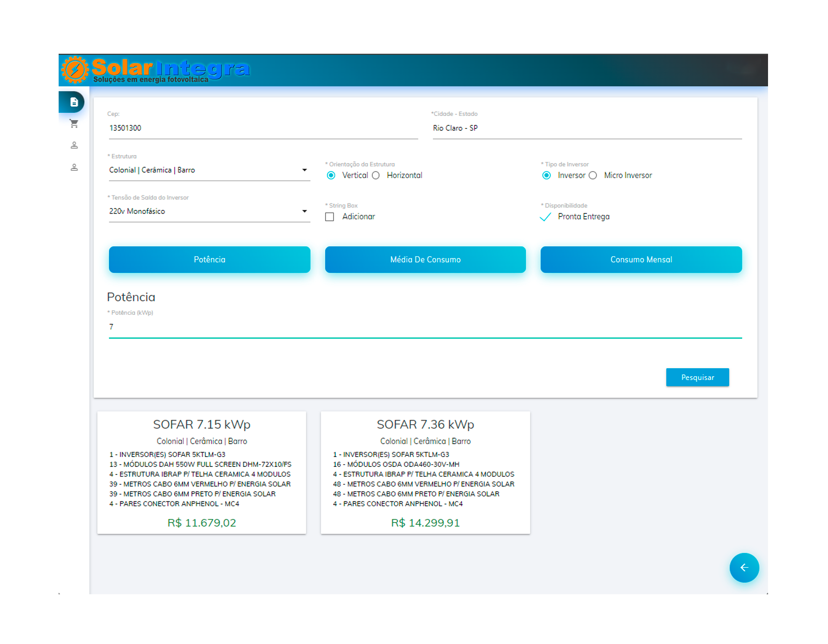828x644 pixels.
Task: Open the SOFAR 7.15 kWp kit card
Action: click(202, 473)
